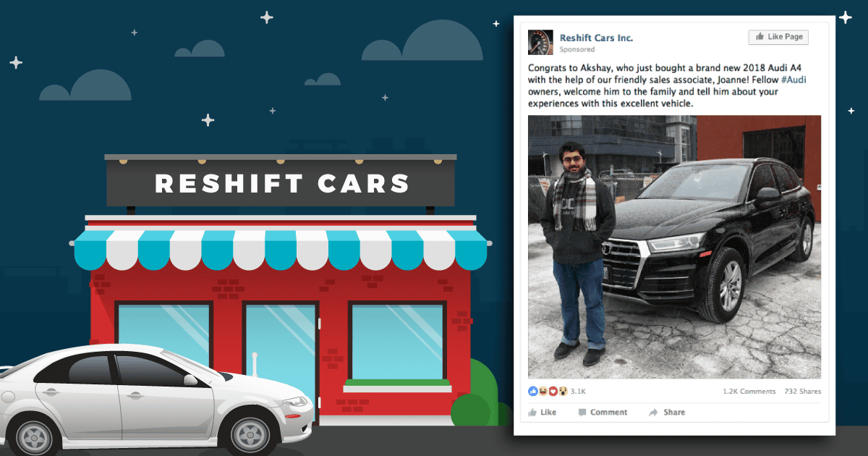
Task: View the 732 Shares link
Action: point(803,392)
